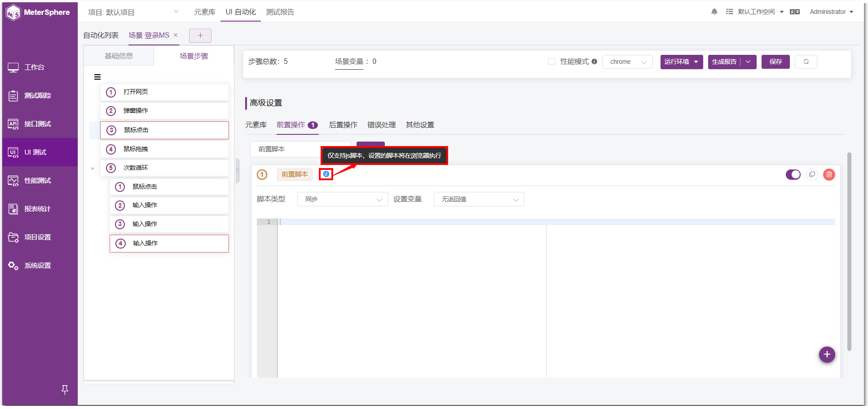The width and height of the screenshot is (868, 409).
Task: Open the Administrator account menu
Action: click(831, 12)
